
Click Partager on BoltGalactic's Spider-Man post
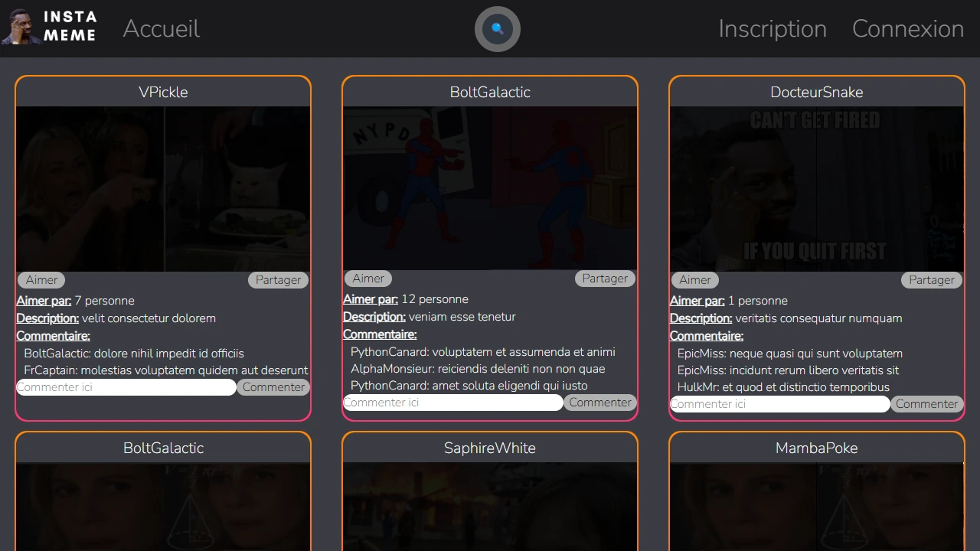point(605,279)
